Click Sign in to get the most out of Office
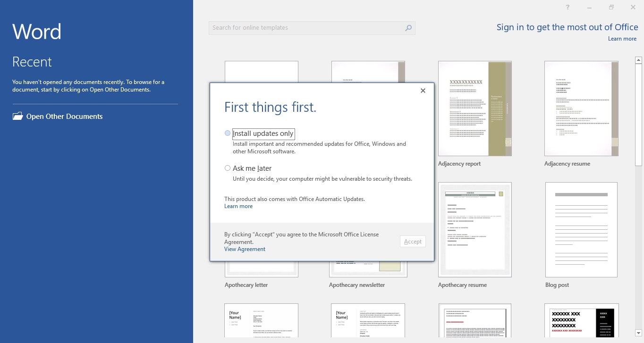Image resolution: width=644 pixels, height=343 pixels. 567,27
